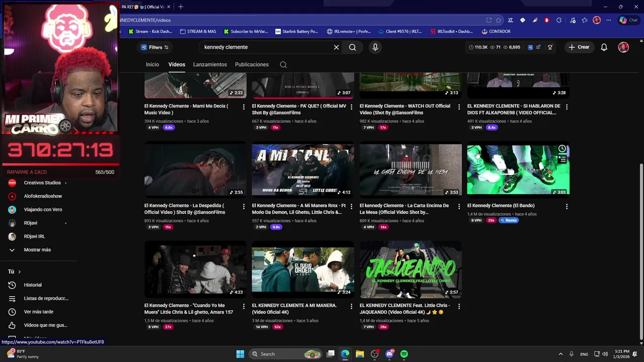644x362 pixels.
Task: Open Edge settings three-dots menu
Action: click(x=609, y=20)
